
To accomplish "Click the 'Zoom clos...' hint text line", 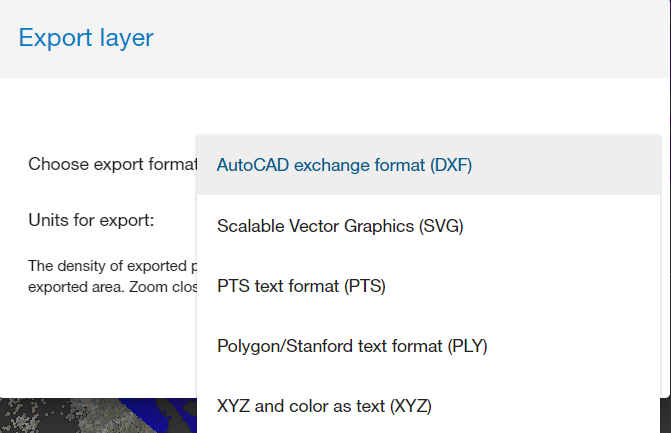I will (x=110, y=286).
